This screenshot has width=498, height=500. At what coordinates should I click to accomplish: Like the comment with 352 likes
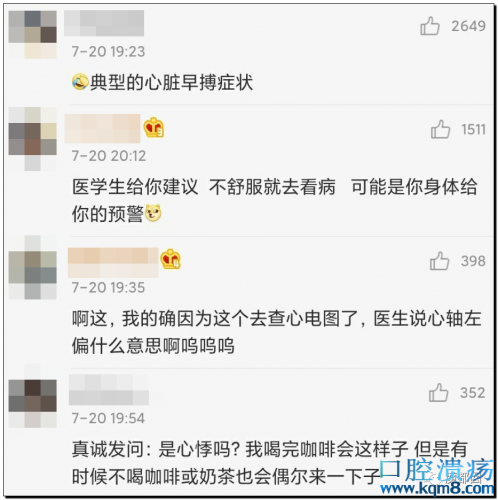pyautogui.click(x=439, y=393)
